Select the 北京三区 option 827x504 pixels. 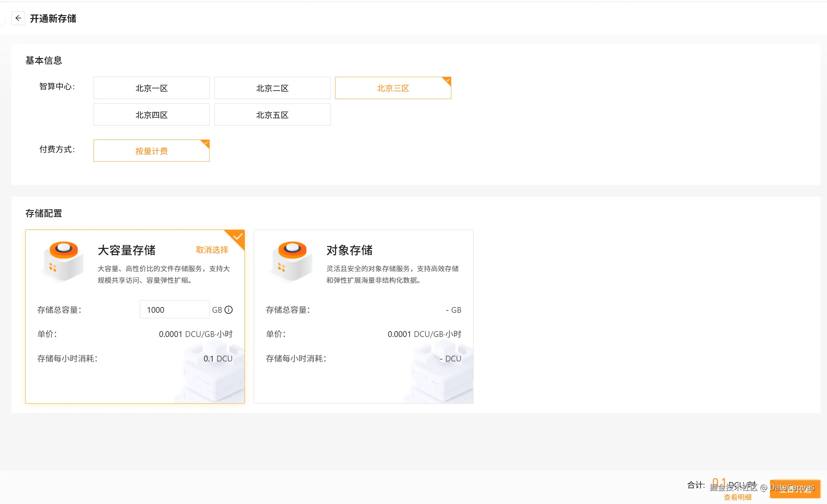coord(393,88)
